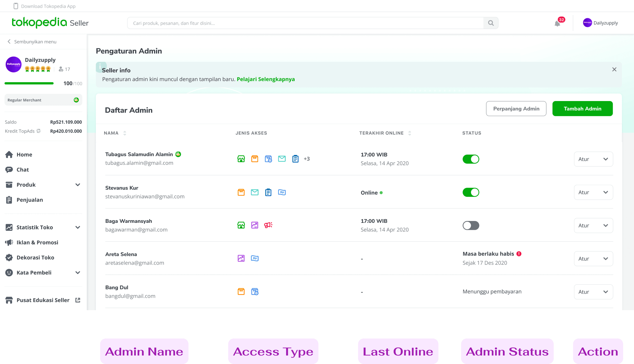This screenshot has width=634, height=364.
Task: Click Areta Selena's statistics chart icon
Action: [241, 258]
